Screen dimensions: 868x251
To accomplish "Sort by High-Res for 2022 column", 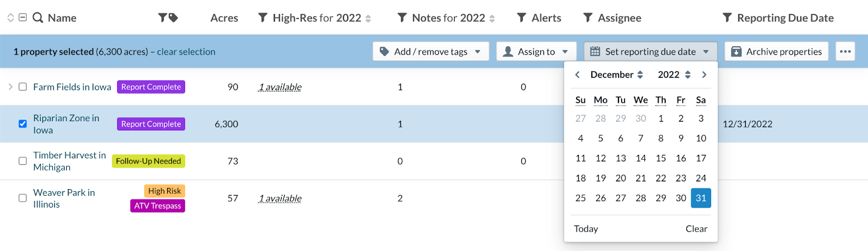I will click(368, 18).
